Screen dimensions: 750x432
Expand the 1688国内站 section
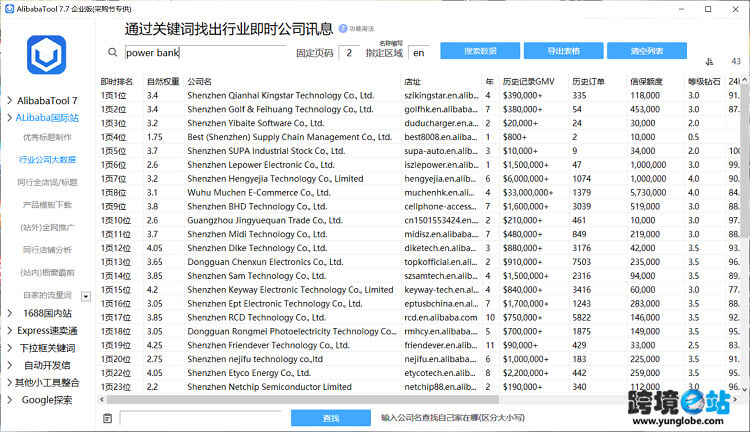tap(10, 313)
